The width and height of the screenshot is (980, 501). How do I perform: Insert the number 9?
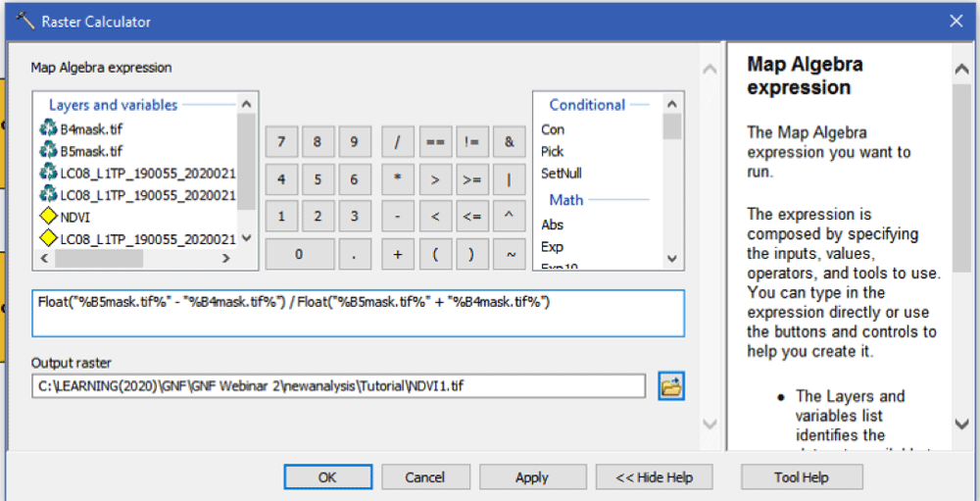point(355,142)
